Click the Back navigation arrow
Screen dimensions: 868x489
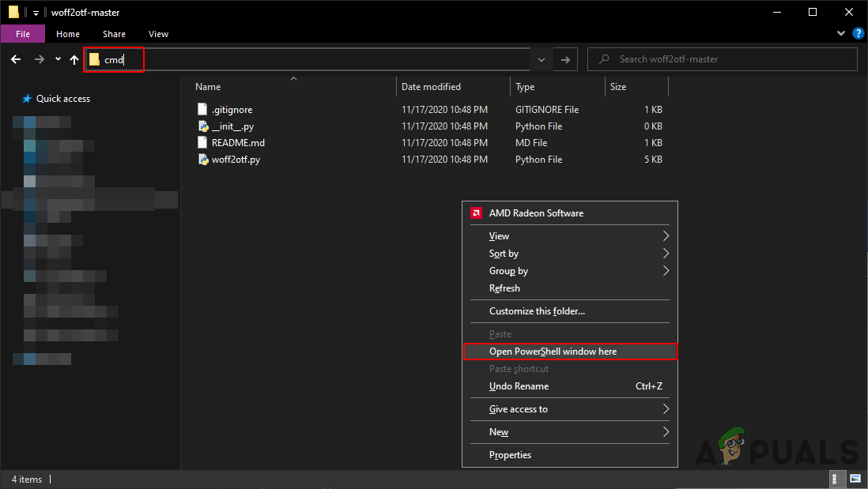(x=16, y=59)
